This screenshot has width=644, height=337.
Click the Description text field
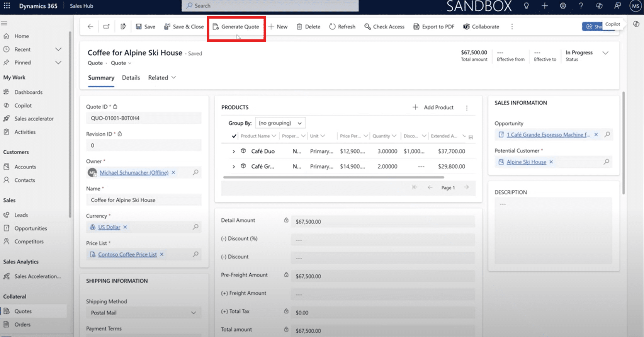click(x=553, y=230)
